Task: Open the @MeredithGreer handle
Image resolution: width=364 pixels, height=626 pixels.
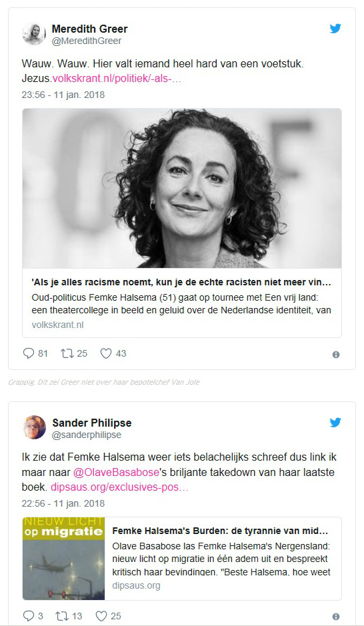Action: coord(87,41)
